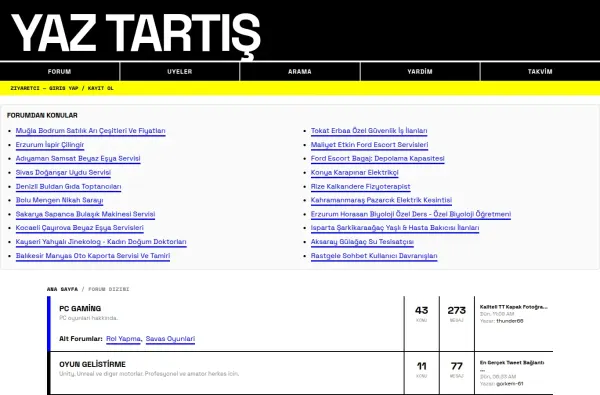This screenshot has height=395, width=600.
Task: Click the OYUN GELİSTİRME message count 77
Action: tap(457, 366)
